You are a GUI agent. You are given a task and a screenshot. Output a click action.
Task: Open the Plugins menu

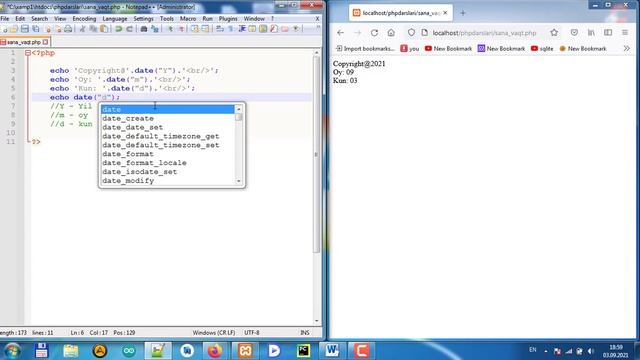(x=228, y=19)
